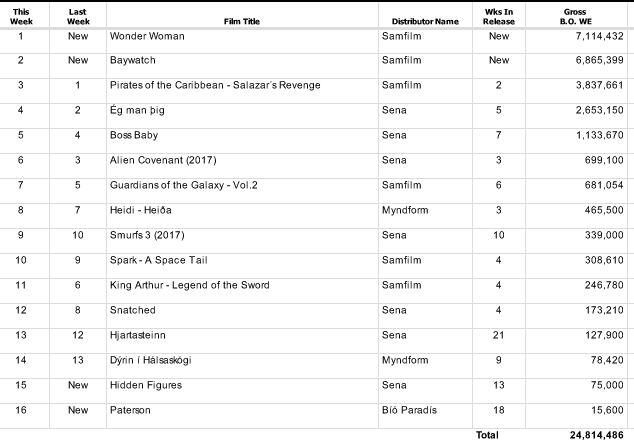
Task: Select Guardians of the Galaxy - Vol.2
Action: (x=188, y=185)
